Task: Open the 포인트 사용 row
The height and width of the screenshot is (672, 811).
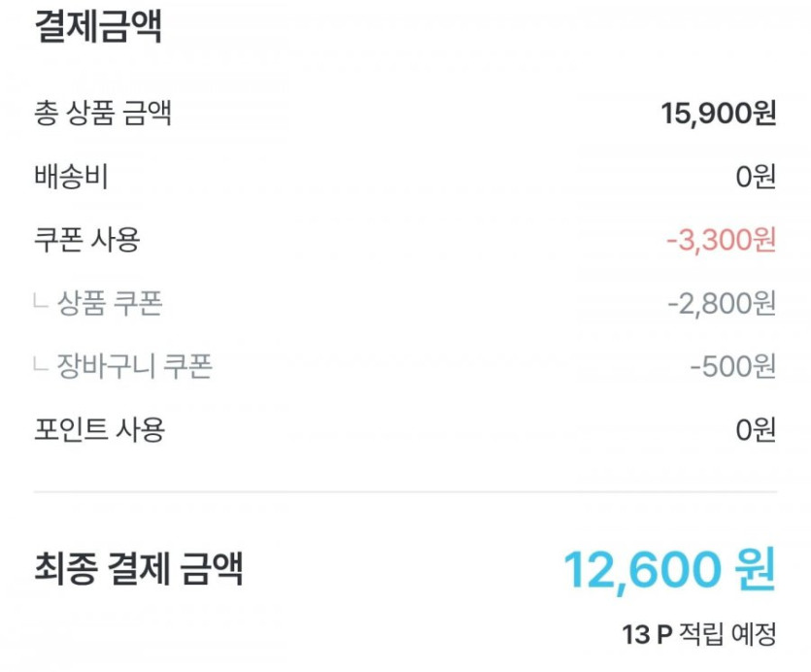Action: click(x=99, y=428)
